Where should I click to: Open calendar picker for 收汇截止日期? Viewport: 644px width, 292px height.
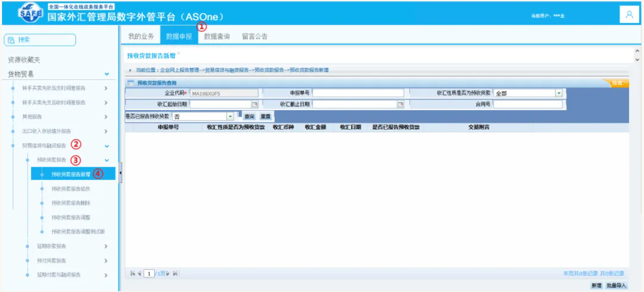click(x=400, y=104)
